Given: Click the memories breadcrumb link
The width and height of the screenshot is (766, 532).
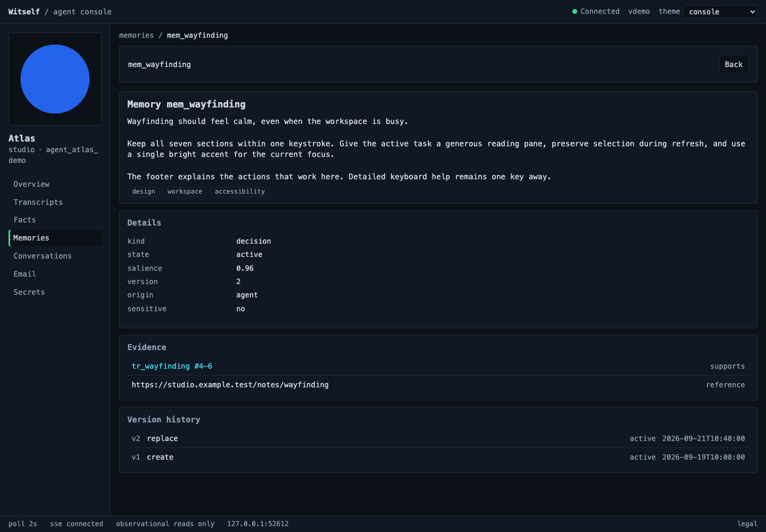Looking at the screenshot, I should tap(136, 35).
